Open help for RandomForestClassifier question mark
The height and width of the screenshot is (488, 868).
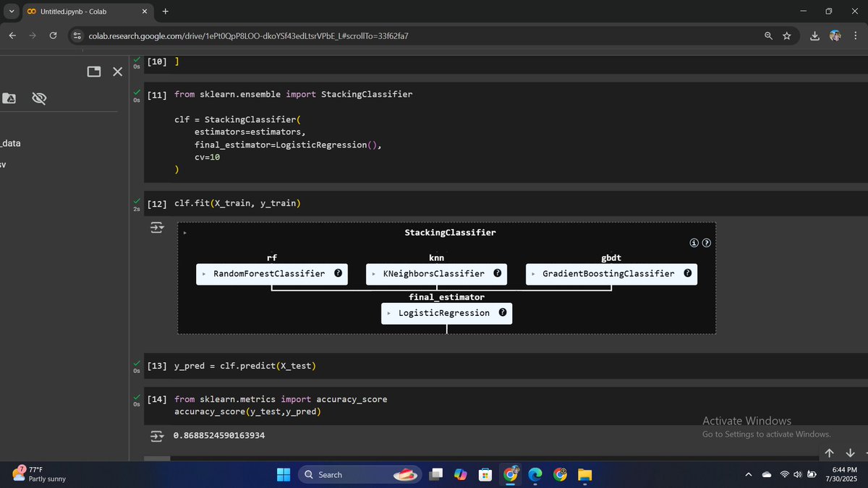point(338,273)
